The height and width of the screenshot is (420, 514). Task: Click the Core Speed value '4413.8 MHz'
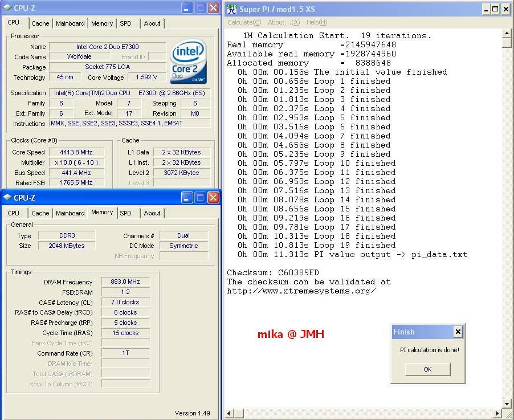(76, 152)
